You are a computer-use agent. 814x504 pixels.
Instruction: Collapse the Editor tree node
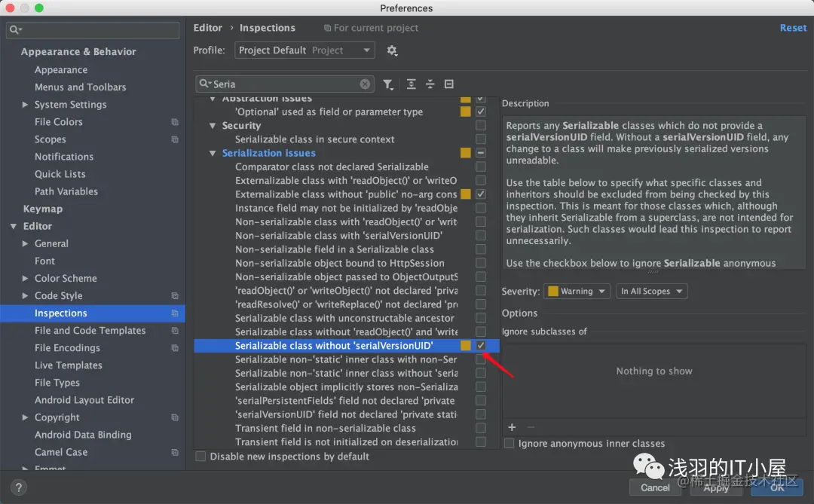(x=14, y=226)
